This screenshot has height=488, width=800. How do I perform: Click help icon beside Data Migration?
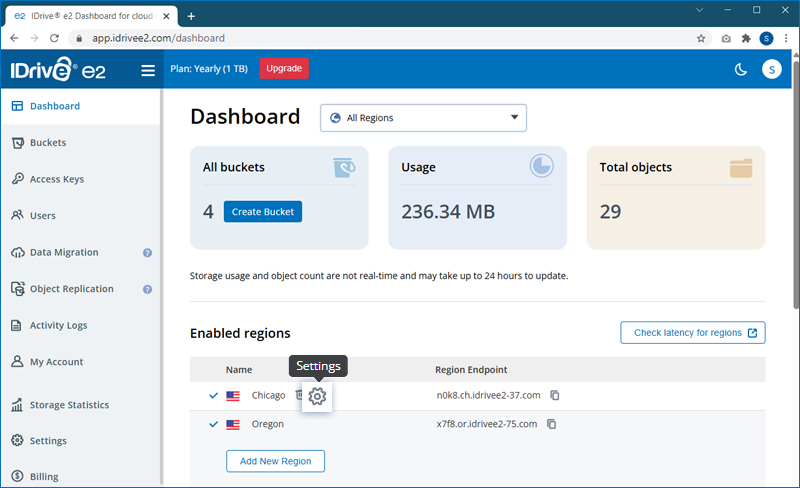tap(147, 253)
